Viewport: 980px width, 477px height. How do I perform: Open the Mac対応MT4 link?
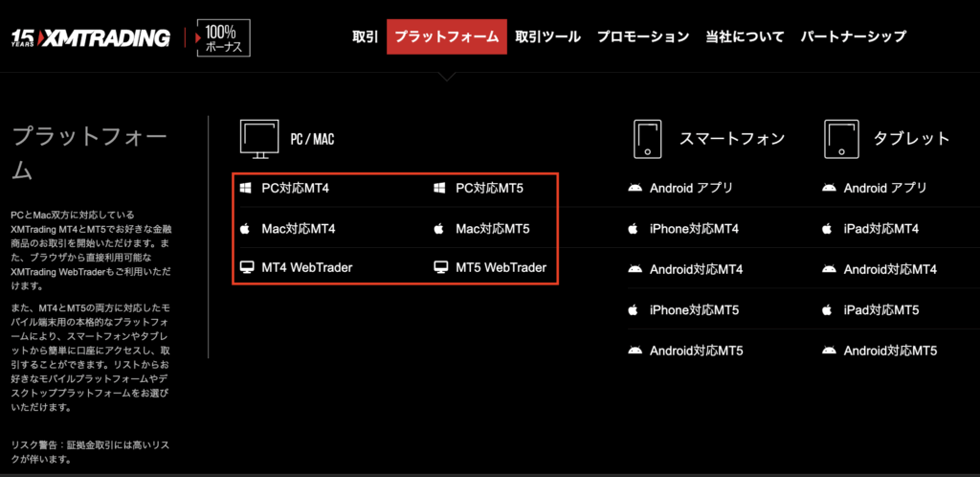(x=299, y=229)
